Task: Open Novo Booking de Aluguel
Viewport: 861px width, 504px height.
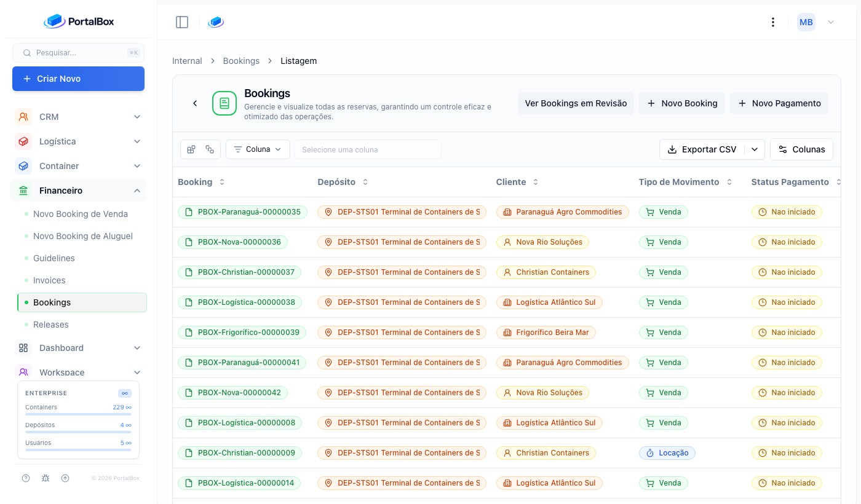Action: pyautogui.click(x=83, y=236)
